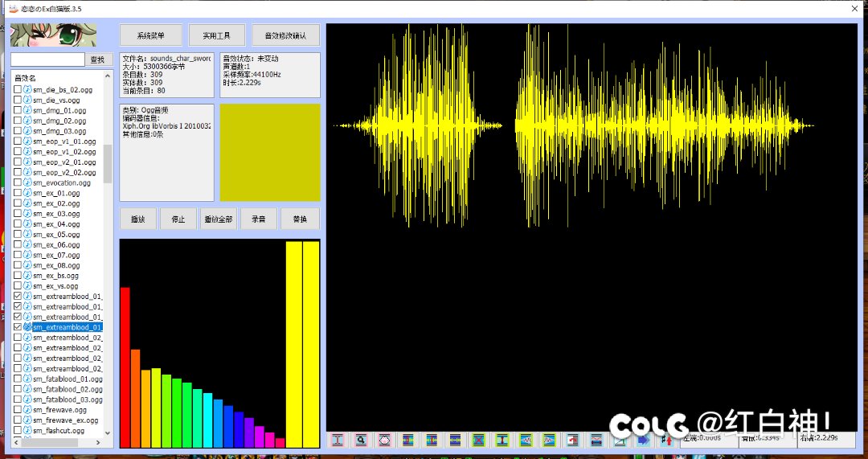868x459 pixels.
Task: Click the 当前条目: 80 info line
Action: coord(144,90)
